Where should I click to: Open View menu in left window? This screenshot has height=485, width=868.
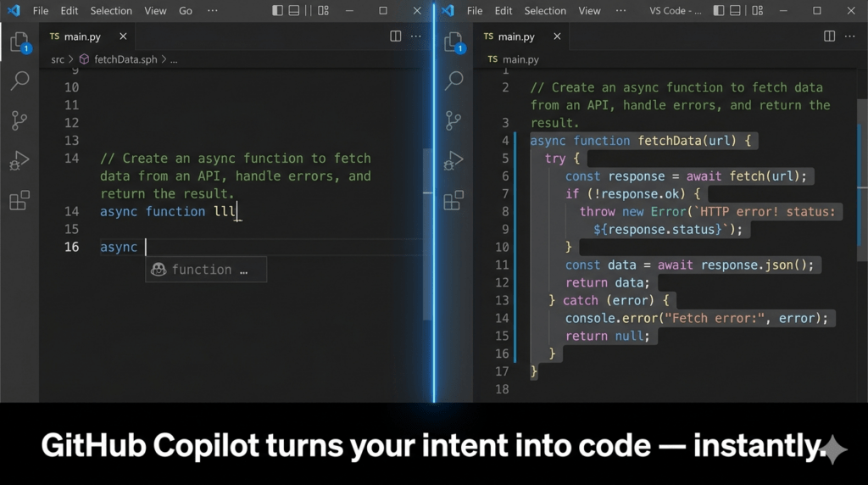click(x=155, y=10)
